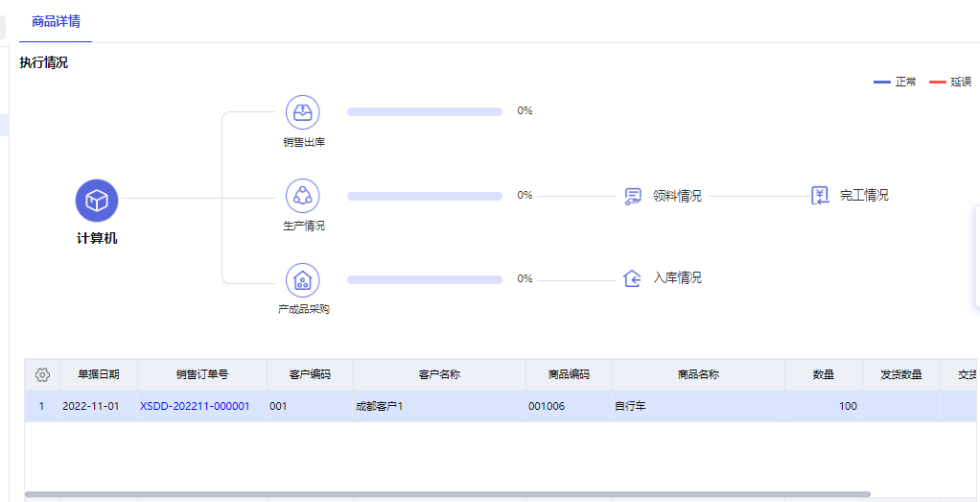Click the 生产情况 production icon

click(303, 196)
